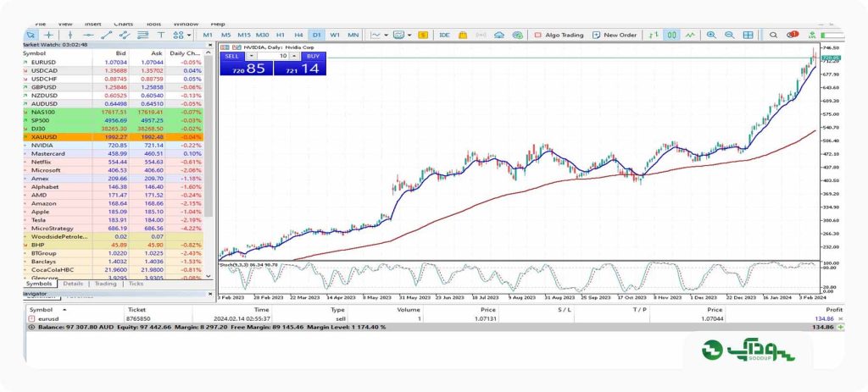
Task: Open the Ticks tab
Action: click(136, 284)
